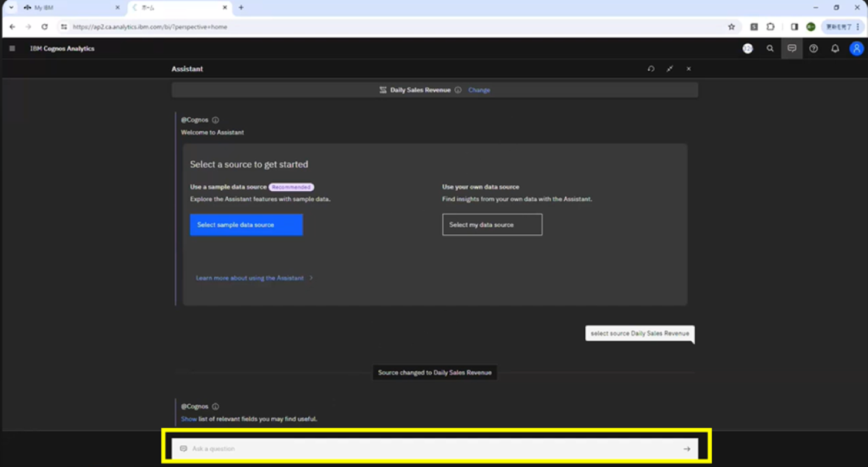Screen dimensions: 868x467
Task: Click the Source changed to Daily Sales Revenue notice
Action: tap(435, 373)
